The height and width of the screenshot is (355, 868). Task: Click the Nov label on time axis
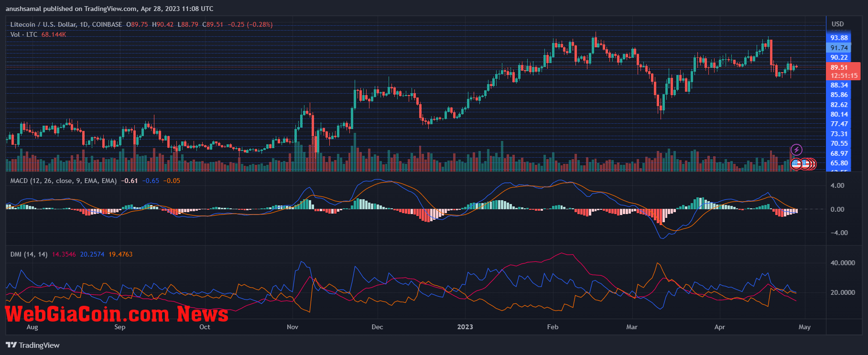(x=293, y=327)
